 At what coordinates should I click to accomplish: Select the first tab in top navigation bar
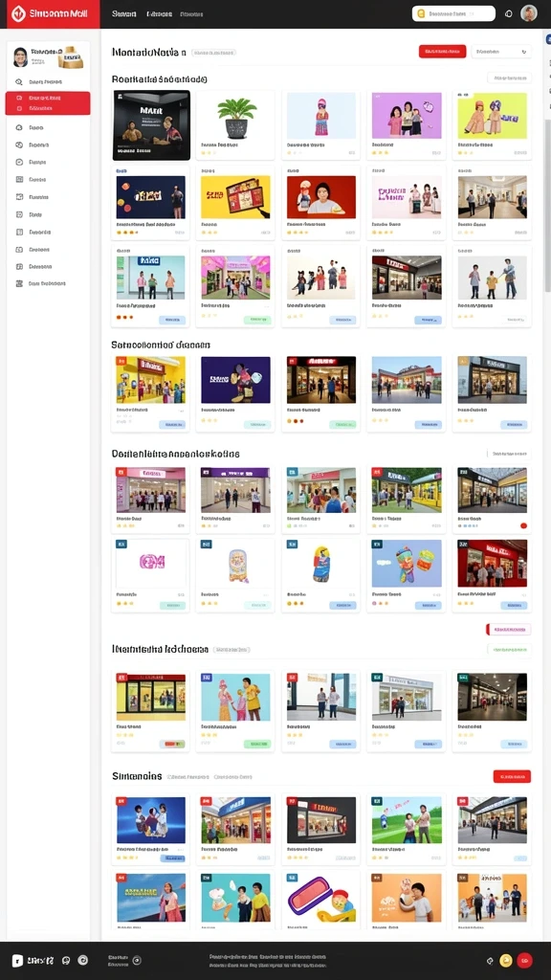tap(123, 13)
